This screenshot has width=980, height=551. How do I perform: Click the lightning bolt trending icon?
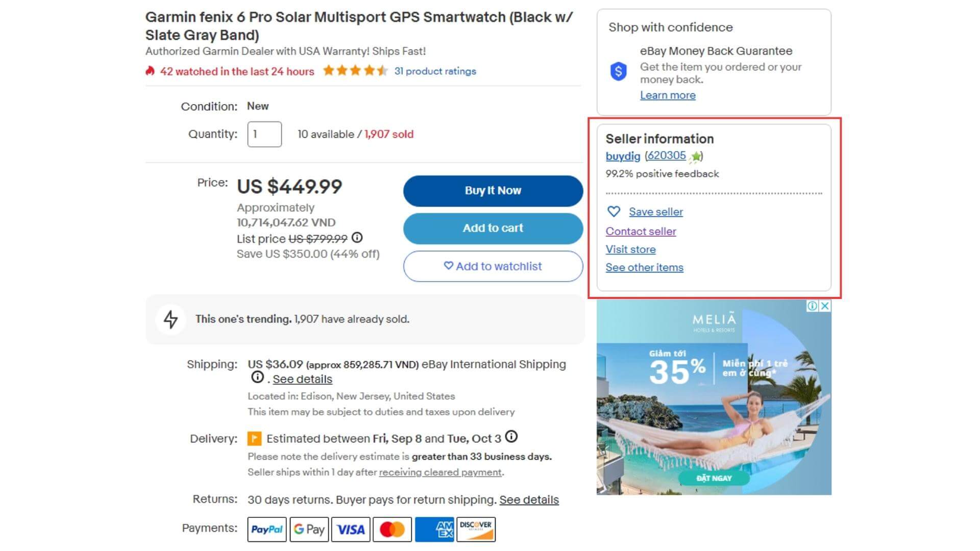170,319
